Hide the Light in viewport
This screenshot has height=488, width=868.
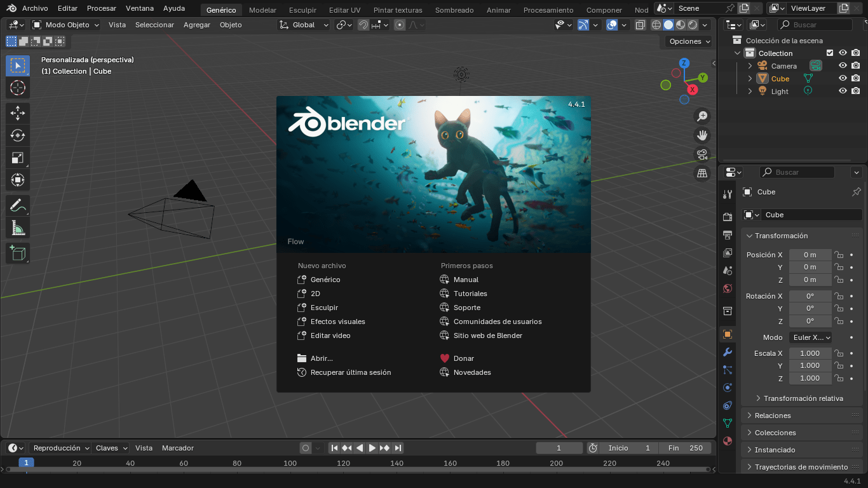coord(843,91)
